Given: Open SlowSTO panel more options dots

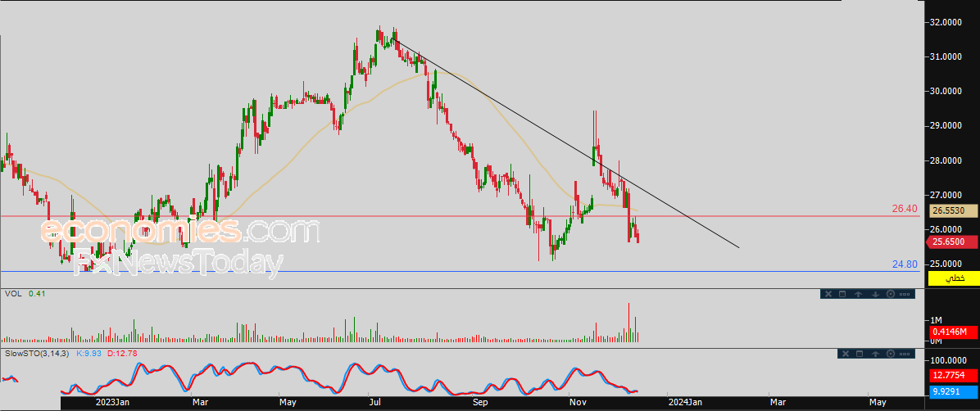Looking at the screenshot, I should 905,354.
